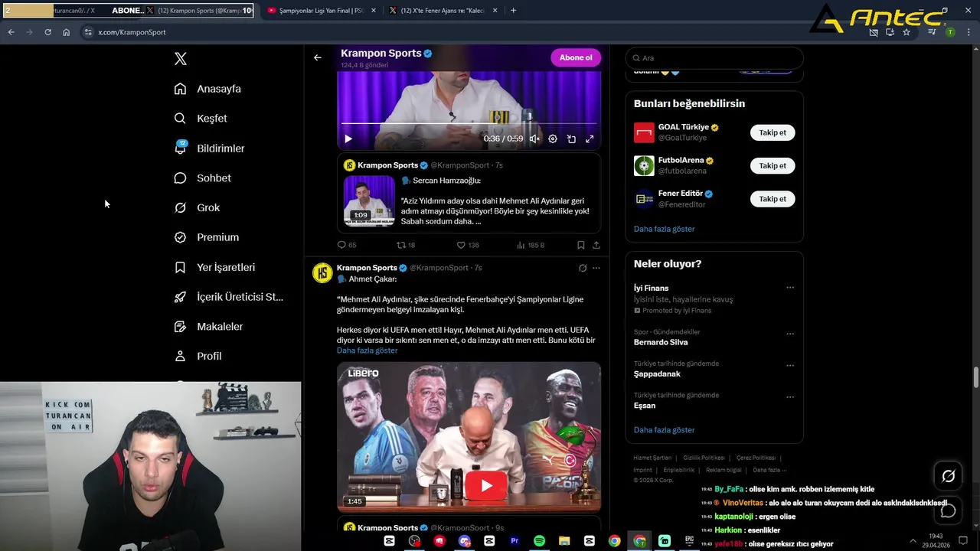
Task: Open options for Eşsan trend
Action: coord(790,397)
